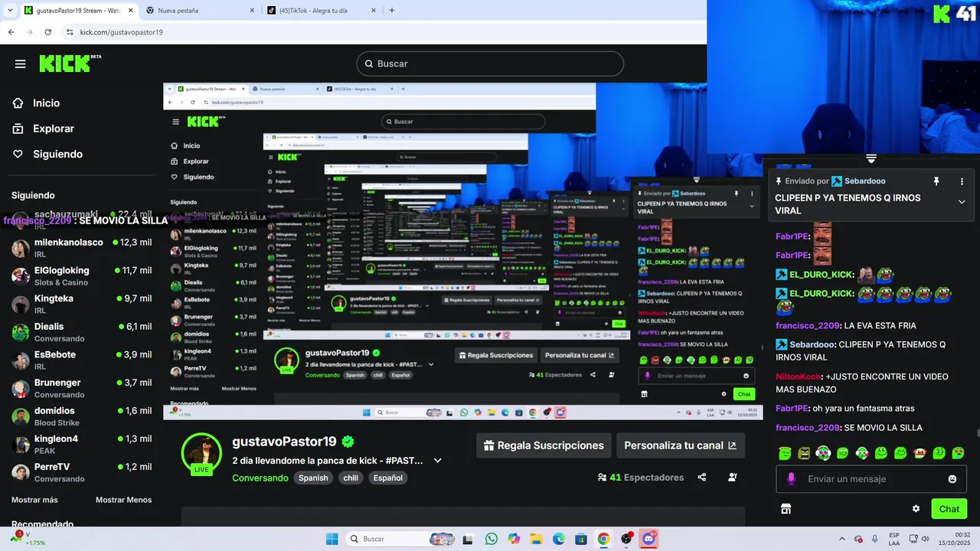This screenshot has height=551, width=980.
Task: Select the Español tag chip
Action: pos(388,478)
